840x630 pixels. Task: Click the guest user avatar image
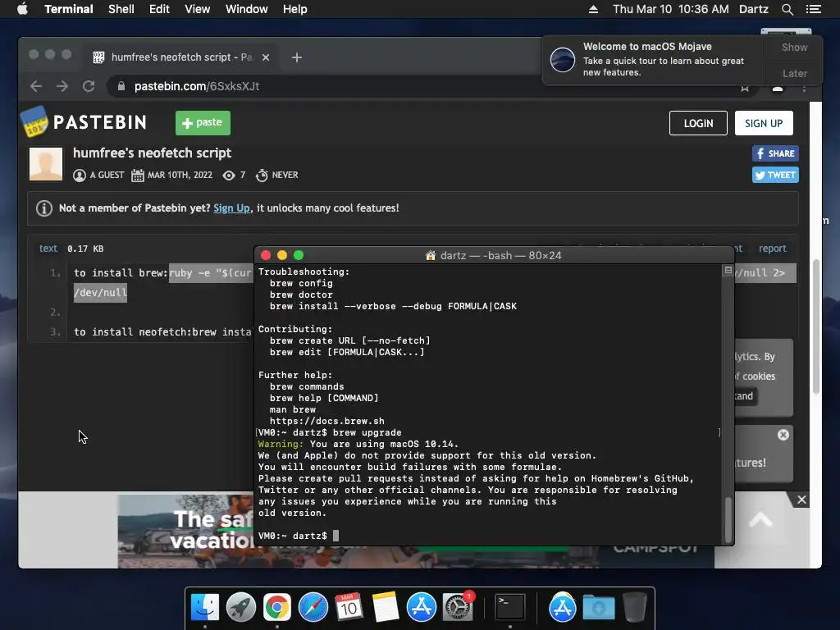pyautogui.click(x=46, y=164)
